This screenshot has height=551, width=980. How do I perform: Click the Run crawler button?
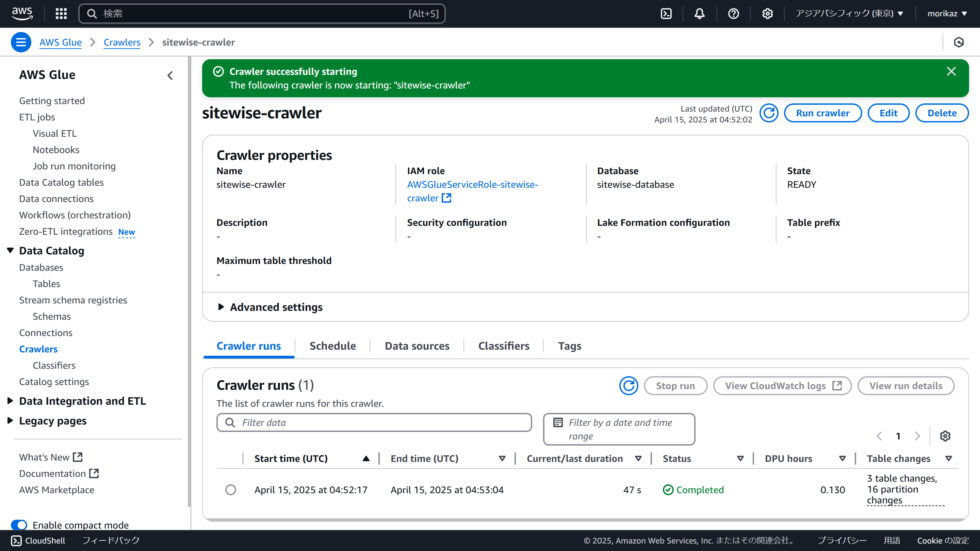pyautogui.click(x=822, y=113)
